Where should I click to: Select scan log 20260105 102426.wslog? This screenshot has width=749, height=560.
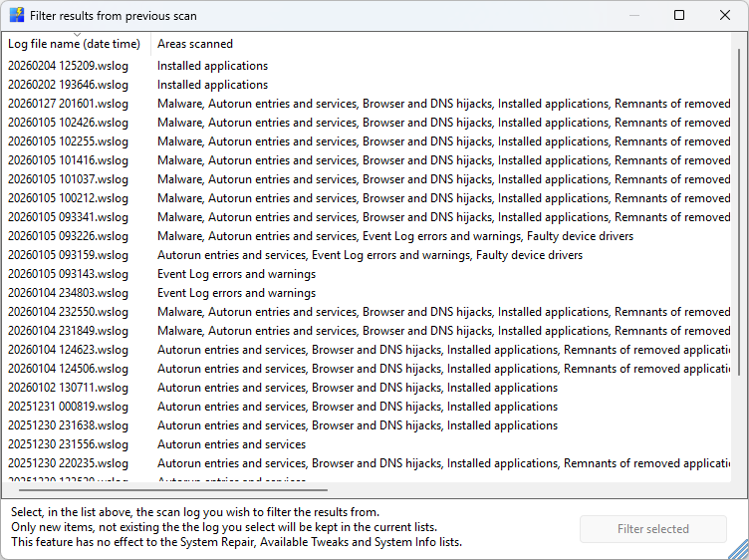coord(68,123)
